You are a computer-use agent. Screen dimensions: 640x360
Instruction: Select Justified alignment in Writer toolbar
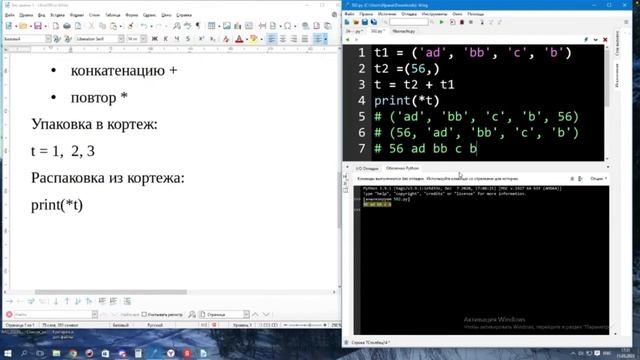(x=304, y=39)
